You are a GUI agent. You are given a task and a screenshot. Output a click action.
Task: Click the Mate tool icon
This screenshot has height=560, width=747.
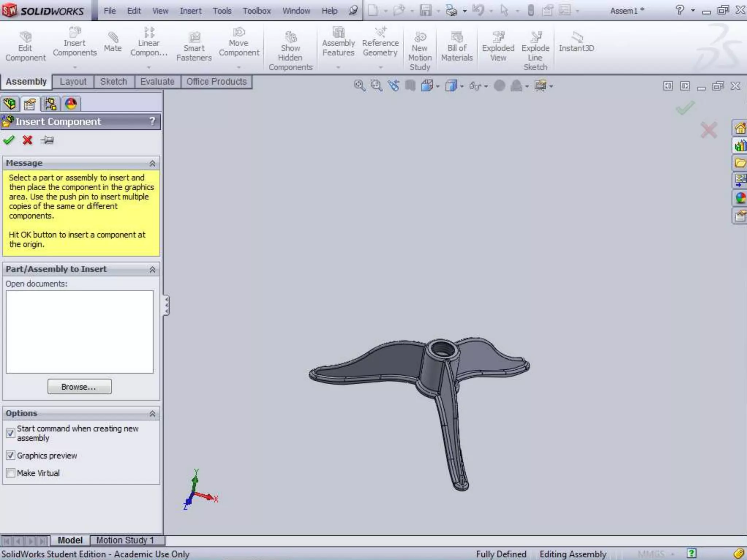[x=113, y=37]
